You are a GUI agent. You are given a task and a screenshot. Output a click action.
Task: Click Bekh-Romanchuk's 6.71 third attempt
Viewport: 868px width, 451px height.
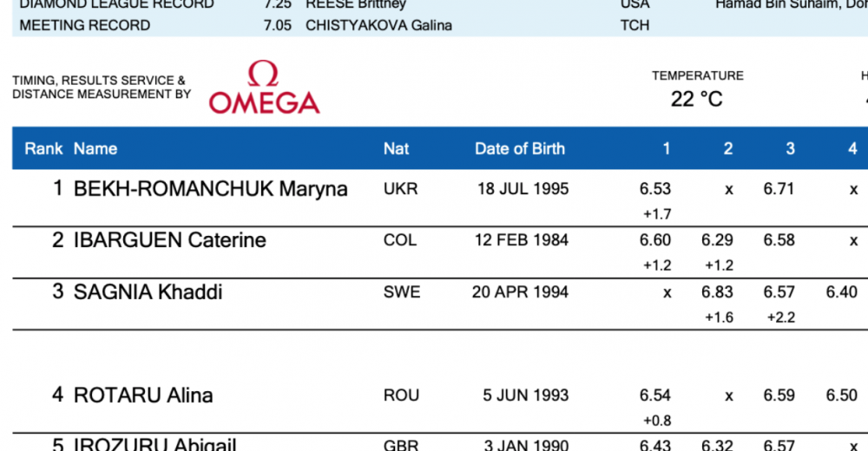point(779,189)
